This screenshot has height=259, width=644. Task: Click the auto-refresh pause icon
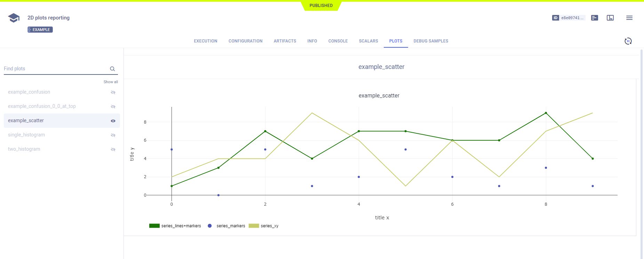click(628, 41)
